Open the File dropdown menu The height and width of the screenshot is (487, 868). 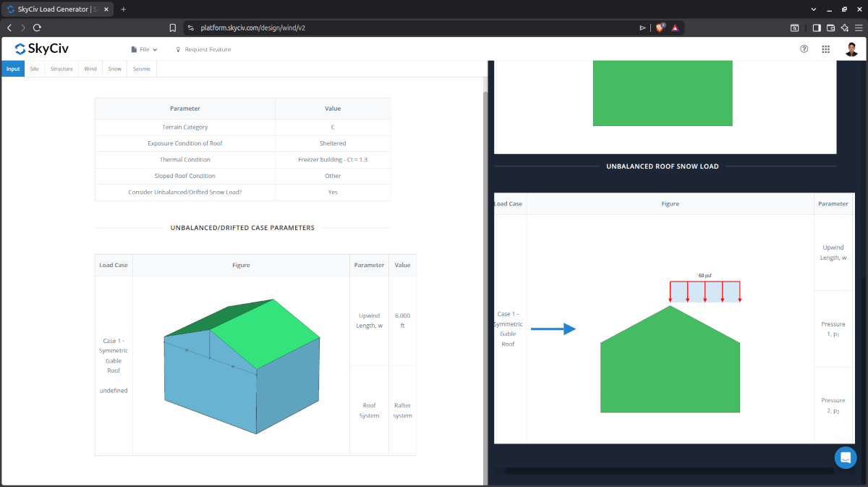point(144,49)
